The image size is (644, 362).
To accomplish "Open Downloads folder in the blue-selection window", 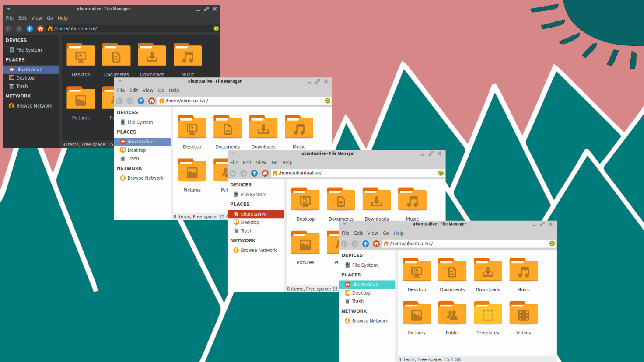I will pos(263,127).
